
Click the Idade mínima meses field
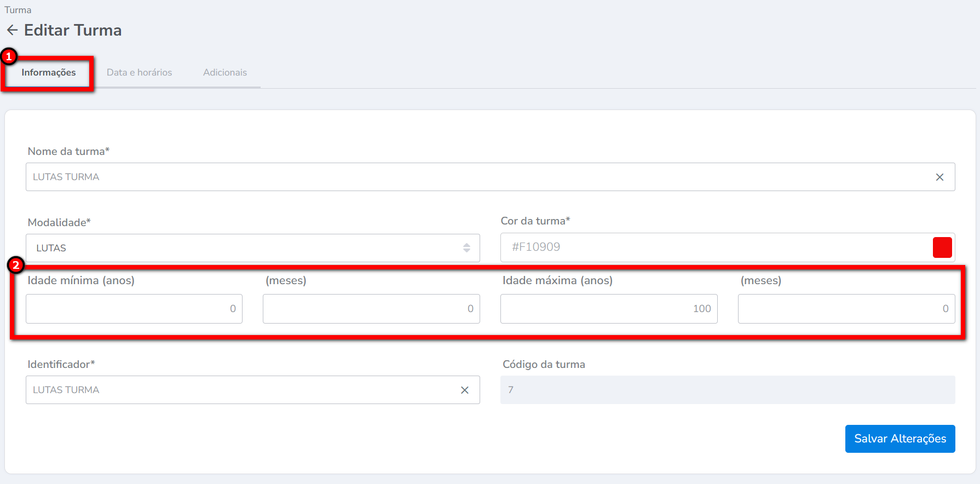click(x=371, y=309)
